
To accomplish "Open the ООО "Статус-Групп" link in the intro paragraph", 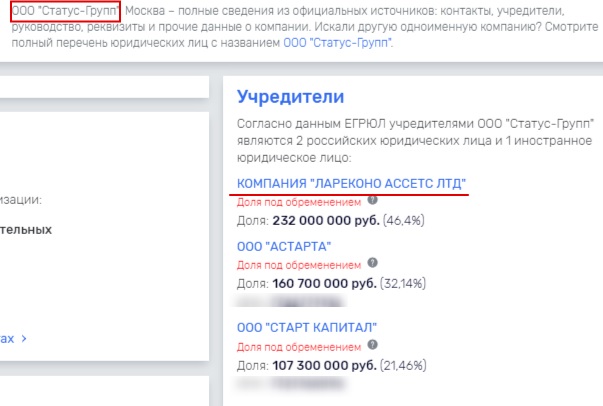I will coord(337,43).
